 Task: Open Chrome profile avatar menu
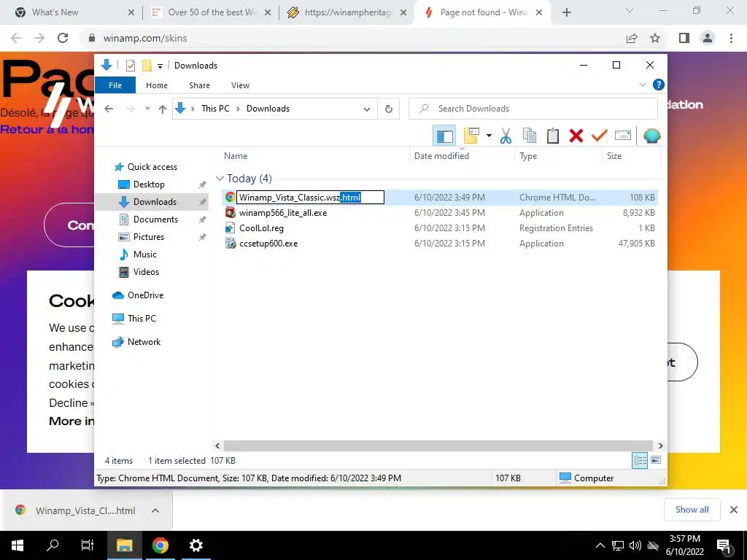(x=708, y=38)
